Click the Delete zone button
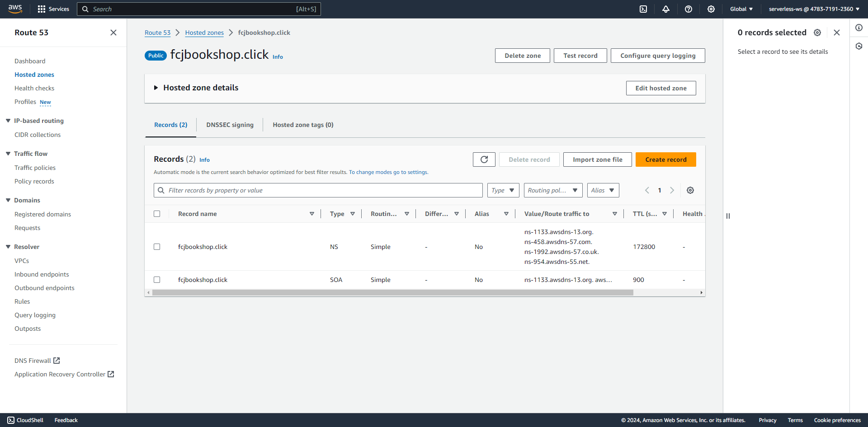The image size is (868, 427). [523, 56]
